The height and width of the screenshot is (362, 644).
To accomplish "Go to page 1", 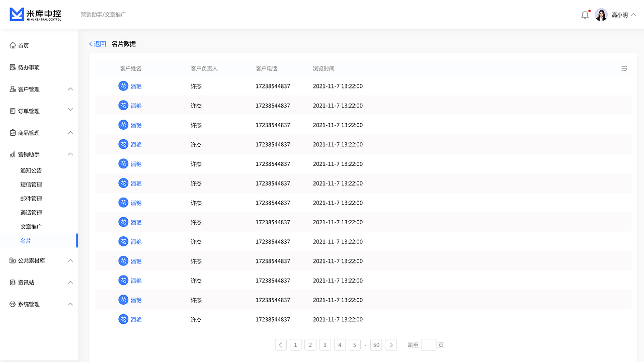I will tap(296, 345).
